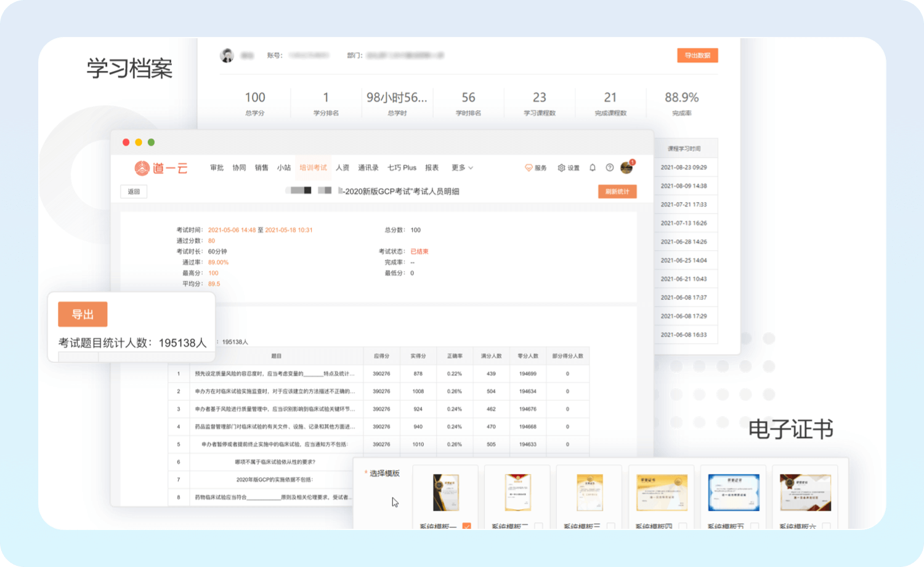Open user avatar in navigation bar

626,168
